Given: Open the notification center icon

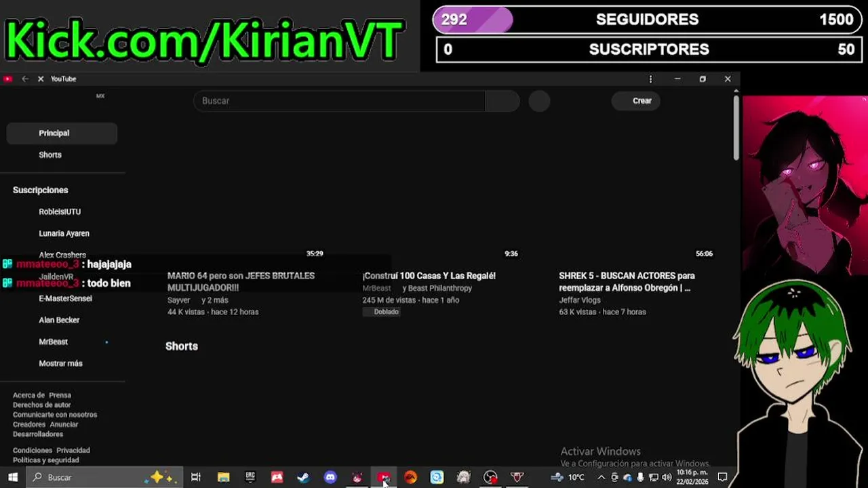Looking at the screenshot, I should coord(722,478).
